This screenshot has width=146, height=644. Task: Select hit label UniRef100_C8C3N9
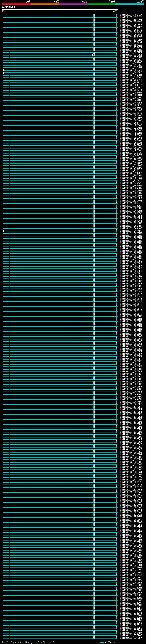point(131,233)
